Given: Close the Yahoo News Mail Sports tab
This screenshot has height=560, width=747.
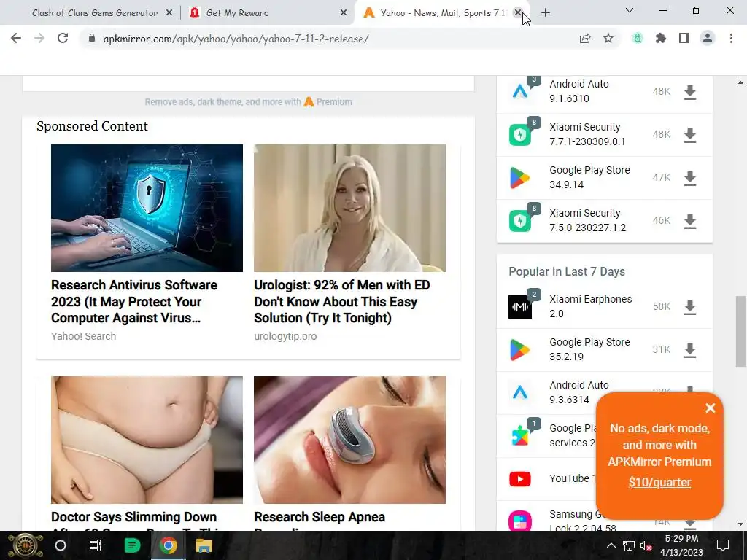Looking at the screenshot, I should 518,13.
